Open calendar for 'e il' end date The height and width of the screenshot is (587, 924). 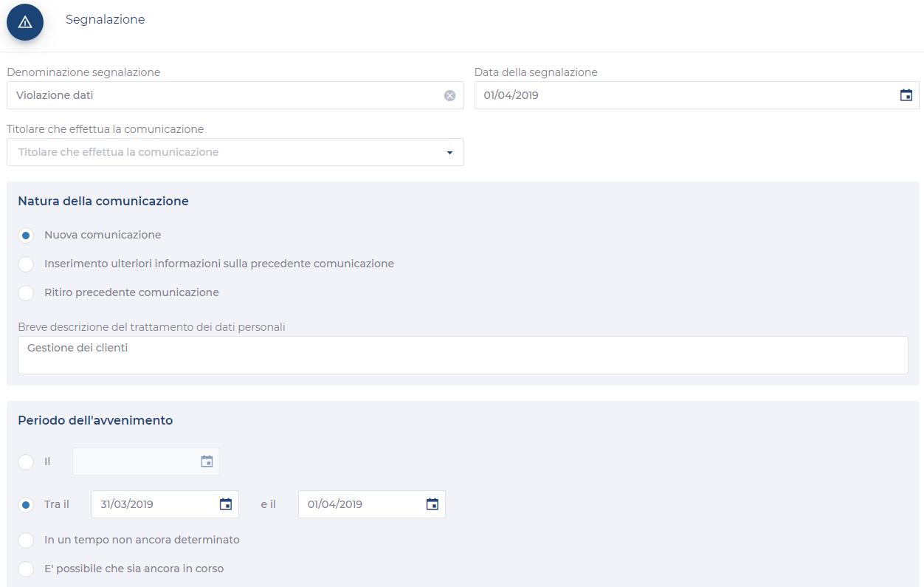[x=432, y=504]
